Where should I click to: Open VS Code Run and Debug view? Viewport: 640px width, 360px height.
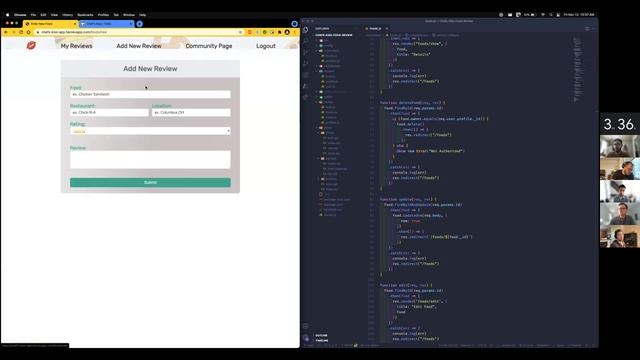306,64
